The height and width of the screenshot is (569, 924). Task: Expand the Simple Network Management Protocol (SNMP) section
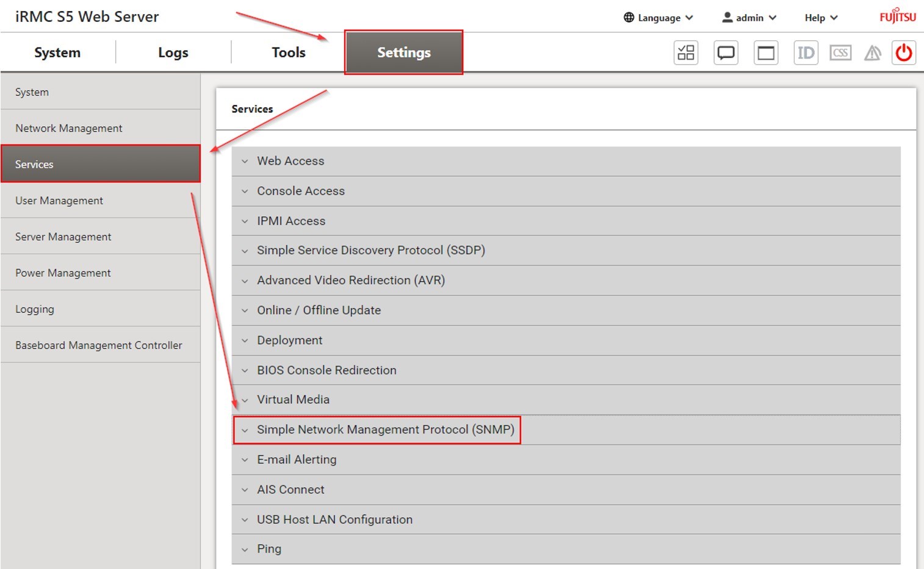385,430
